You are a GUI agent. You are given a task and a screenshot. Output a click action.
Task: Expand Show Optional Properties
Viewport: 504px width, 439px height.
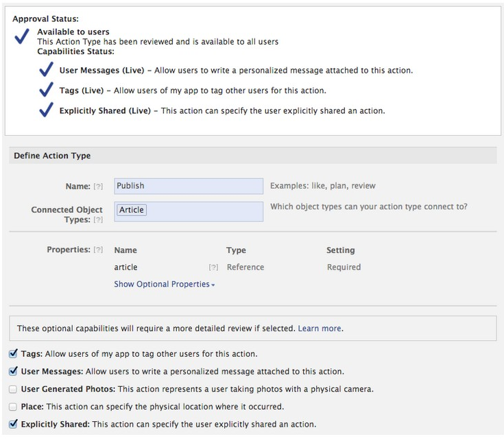click(165, 284)
